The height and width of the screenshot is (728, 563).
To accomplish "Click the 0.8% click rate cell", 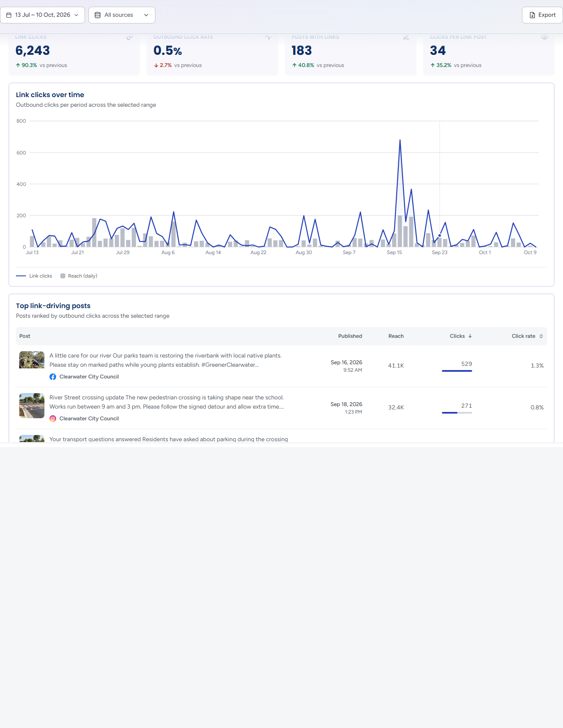I will [x=537, y=407].
